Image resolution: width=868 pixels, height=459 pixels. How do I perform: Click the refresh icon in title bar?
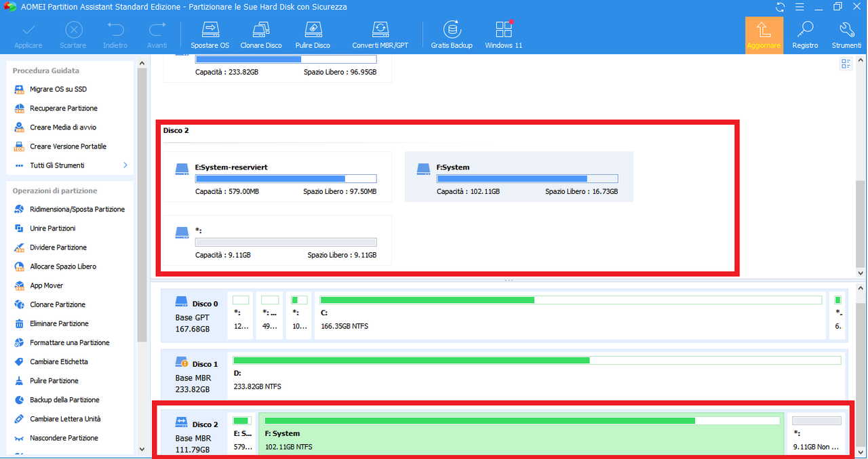coord(780,7)
